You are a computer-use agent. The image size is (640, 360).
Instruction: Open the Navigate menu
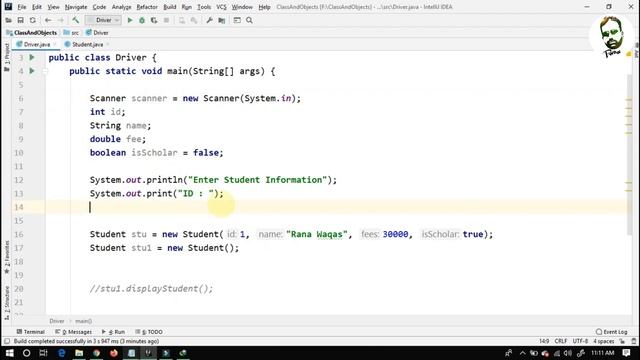pos(76,7)
